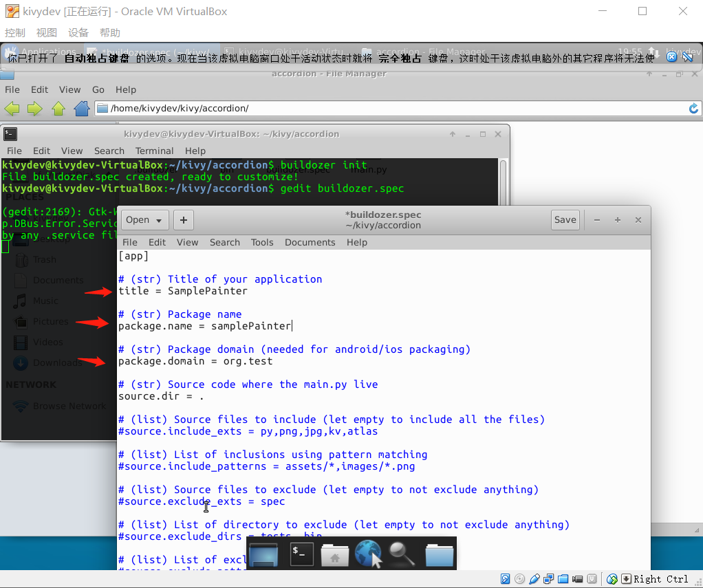703x588 pixels.
Task: Open Terminal menu in terminal window
Action: pyautogui.click(x=154, y=151)
